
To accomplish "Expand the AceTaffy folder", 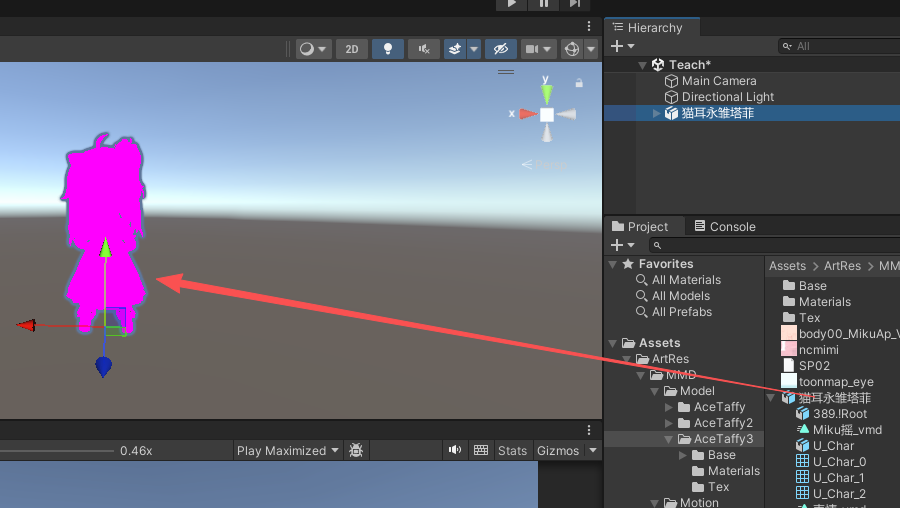I will (x=669, y=407).
